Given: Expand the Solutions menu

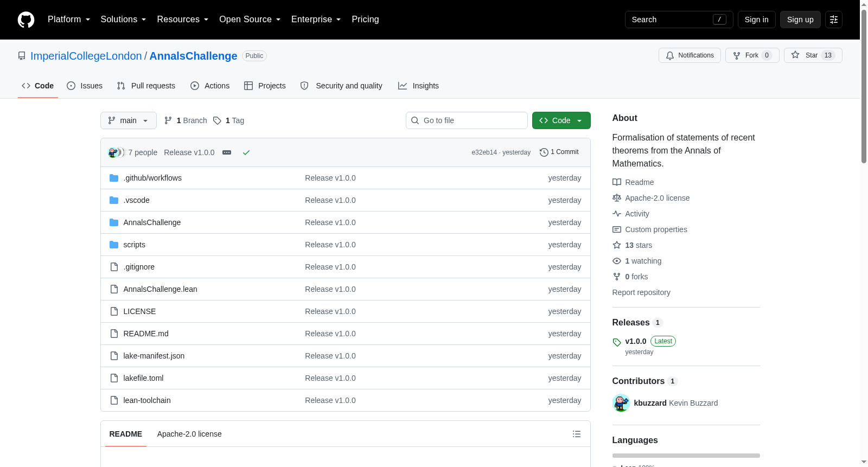Looking at the screenshot, I should [123, 20].
